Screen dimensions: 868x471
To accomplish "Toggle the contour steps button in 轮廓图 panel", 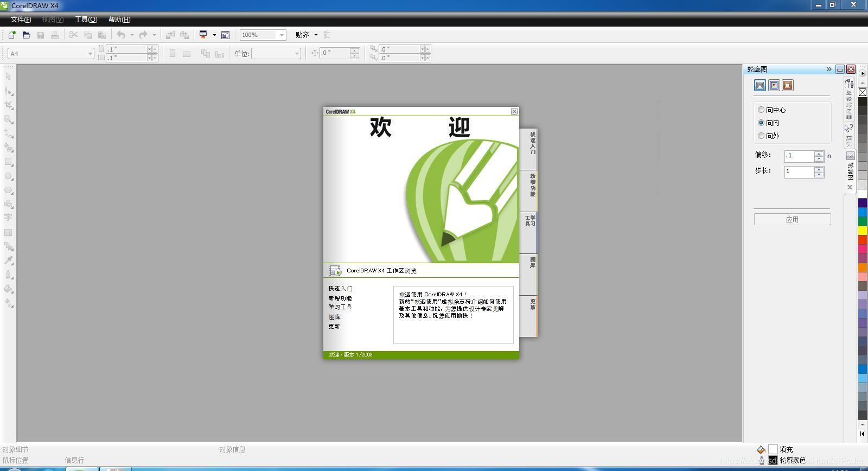I will (760, 85).
